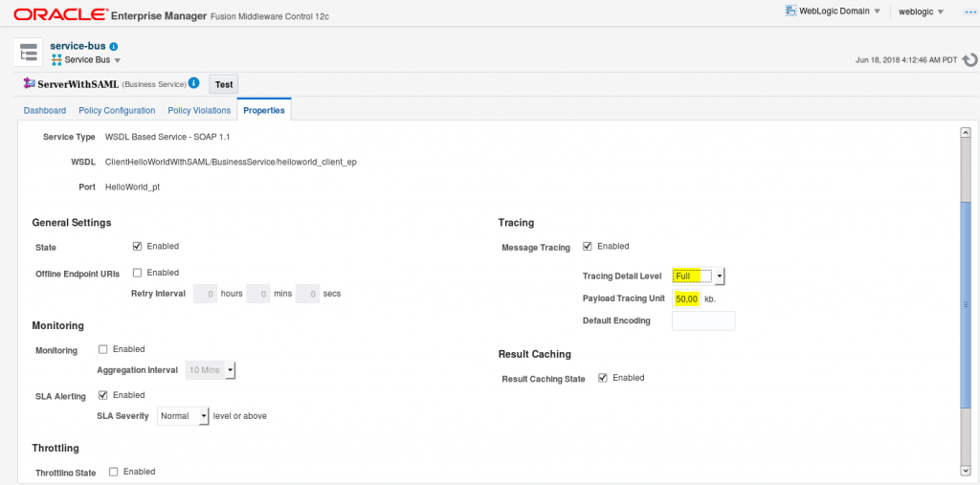Click the Default Encoding input field
Image resolution: width=980 pixels, height=485 pixels.
[703, 320]
